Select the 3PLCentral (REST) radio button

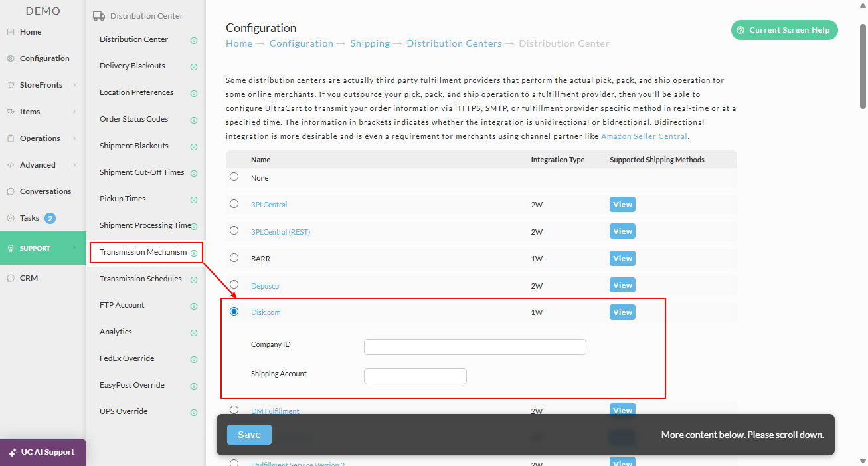coord(234,230)
